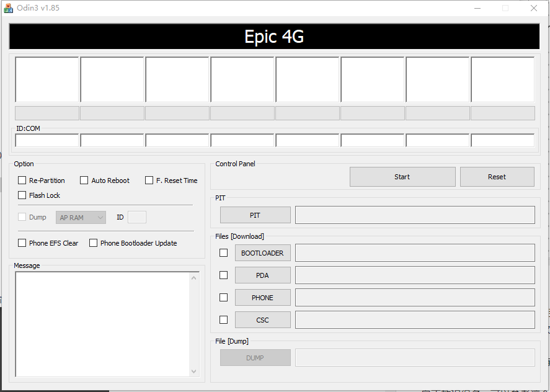
Task: Click the BOOTLOADER file button
Action: pos(262,253)
